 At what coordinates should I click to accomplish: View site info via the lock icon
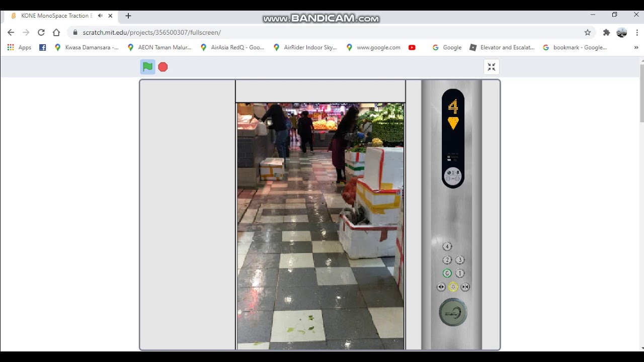[75, 32]
